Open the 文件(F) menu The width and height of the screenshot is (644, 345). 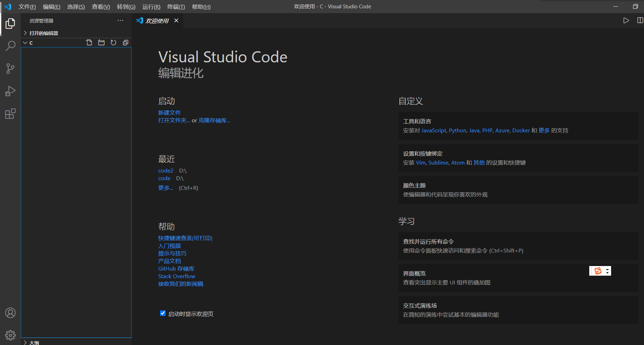pyautogui.click(x=27, y=7)
